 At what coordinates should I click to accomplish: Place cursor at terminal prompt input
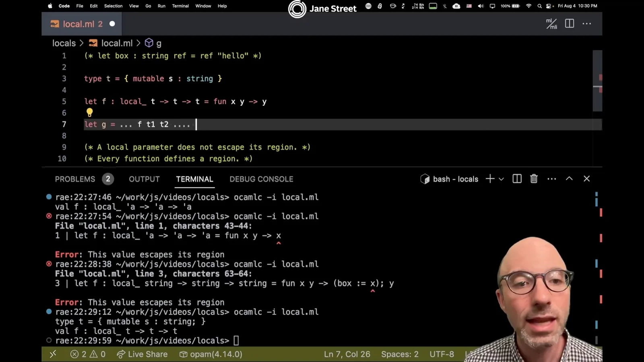[236, 341]
